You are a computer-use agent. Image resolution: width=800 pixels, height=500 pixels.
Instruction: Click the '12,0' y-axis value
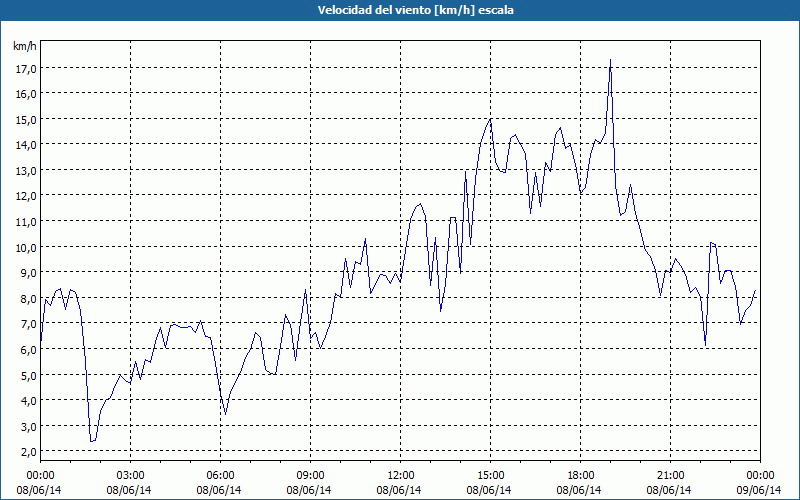[26, 196]
